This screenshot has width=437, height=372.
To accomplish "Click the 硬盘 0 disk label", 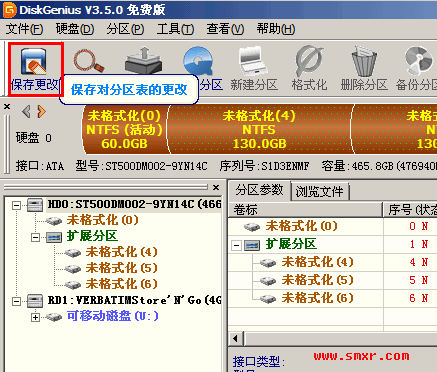I will [34, 137].
